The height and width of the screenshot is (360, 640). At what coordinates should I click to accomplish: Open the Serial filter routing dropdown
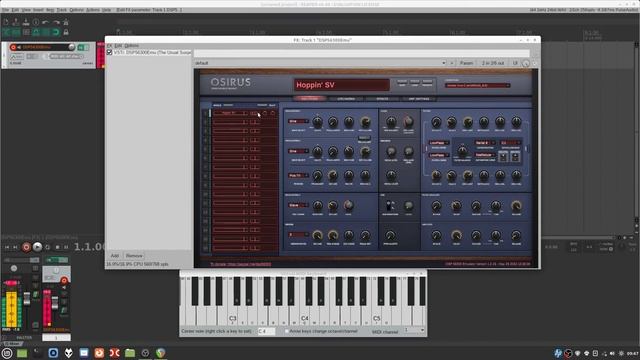485,143
